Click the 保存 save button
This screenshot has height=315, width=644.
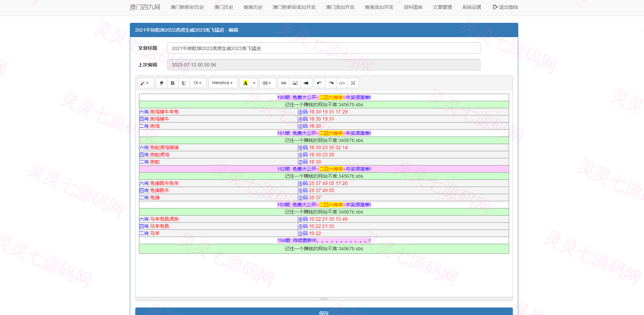tap(324, 312)
